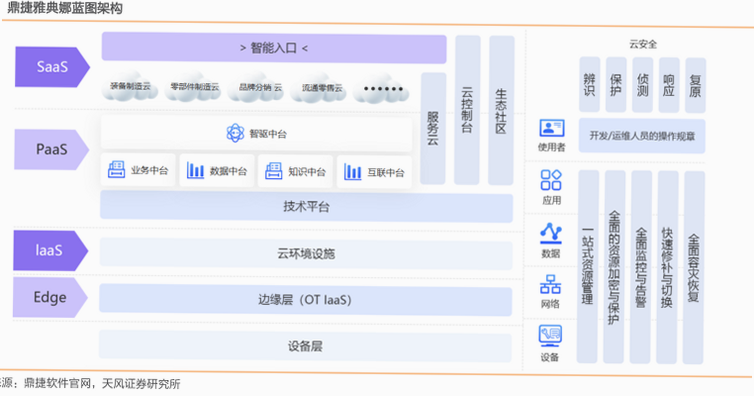Viewport: 754px width, 396px height.
Task: Click the 数据中台 bar chart icon
Action: pyautogui.click(x=195, y=171)
